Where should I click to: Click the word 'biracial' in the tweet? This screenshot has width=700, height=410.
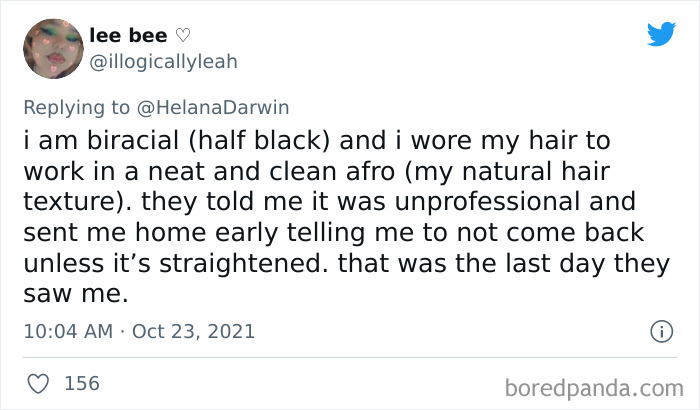click(x=133, y=140)
